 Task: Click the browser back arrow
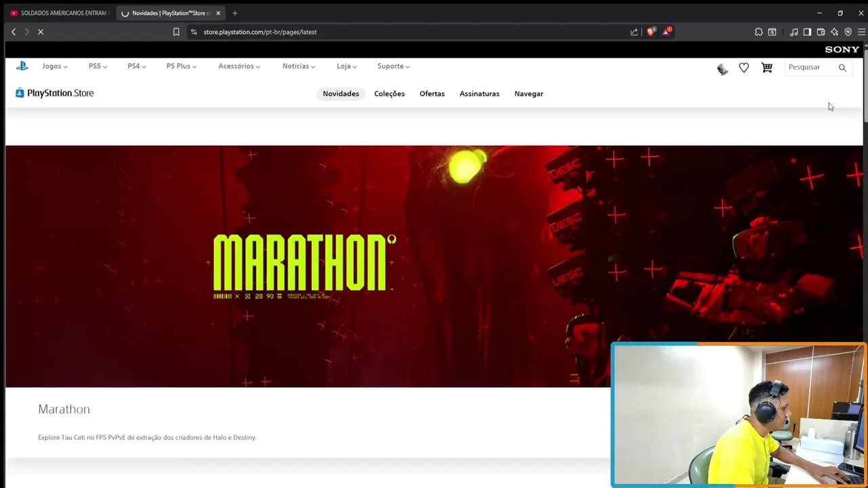14,32
